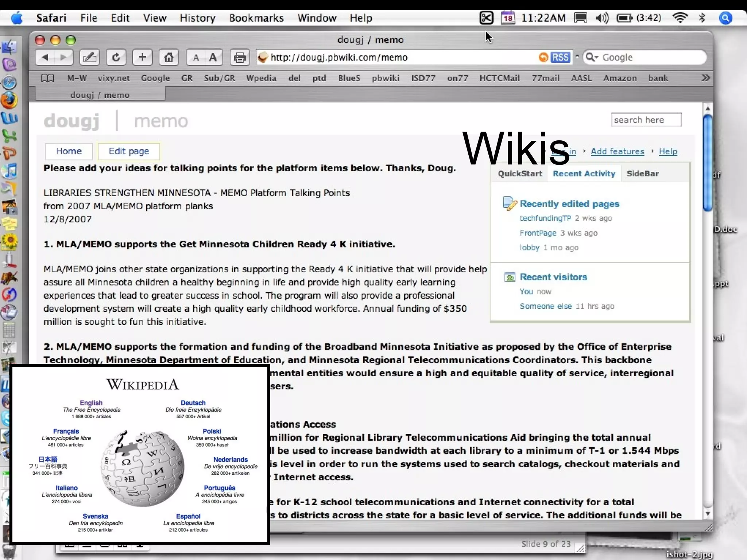This screenshot has height=560, width=747.
Task: Show more bookmarks with double chevron
Action: 705,78
